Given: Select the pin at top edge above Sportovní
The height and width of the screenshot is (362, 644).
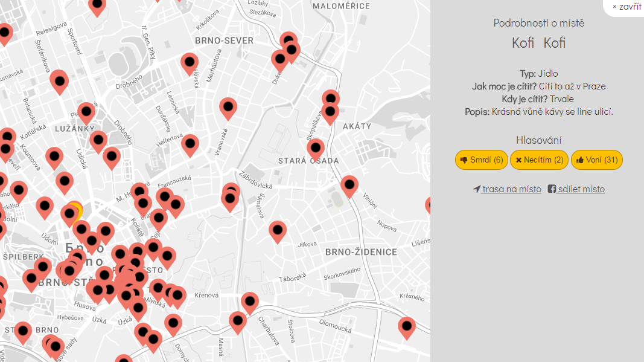Looking at the screenshot, I should (x=97, y=6).
